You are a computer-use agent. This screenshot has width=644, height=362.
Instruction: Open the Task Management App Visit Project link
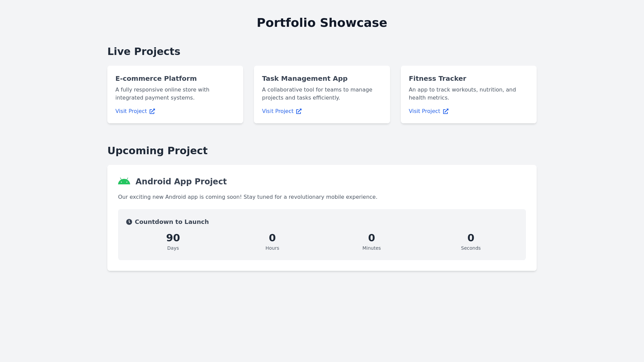(x=278, y=111)
